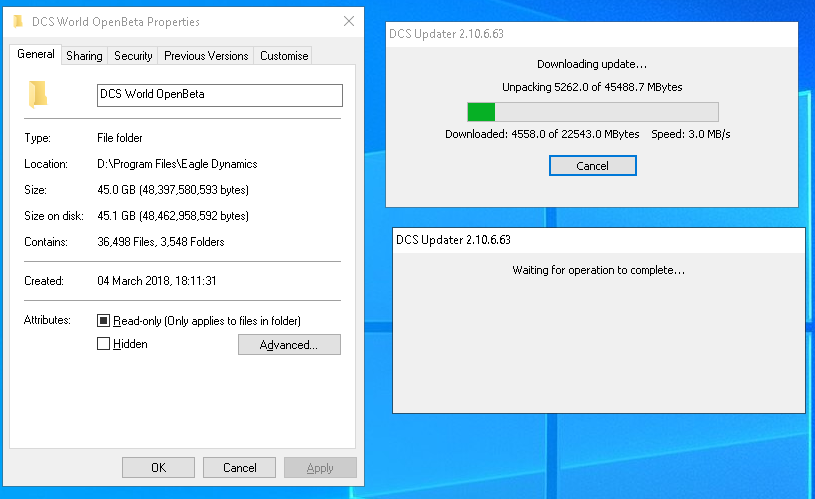Open the Security tab

point(133,56)
